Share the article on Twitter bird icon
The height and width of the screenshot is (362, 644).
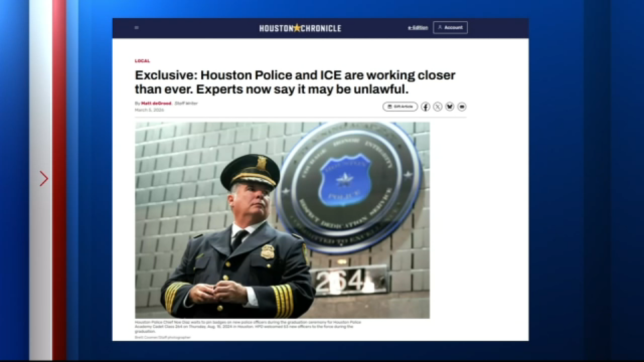(450, 107)
